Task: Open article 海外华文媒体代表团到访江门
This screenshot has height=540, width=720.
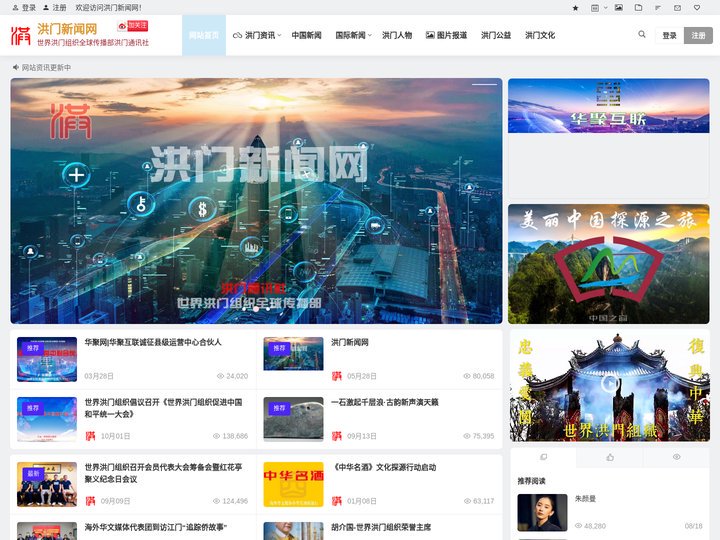Action: click(156, 527)
